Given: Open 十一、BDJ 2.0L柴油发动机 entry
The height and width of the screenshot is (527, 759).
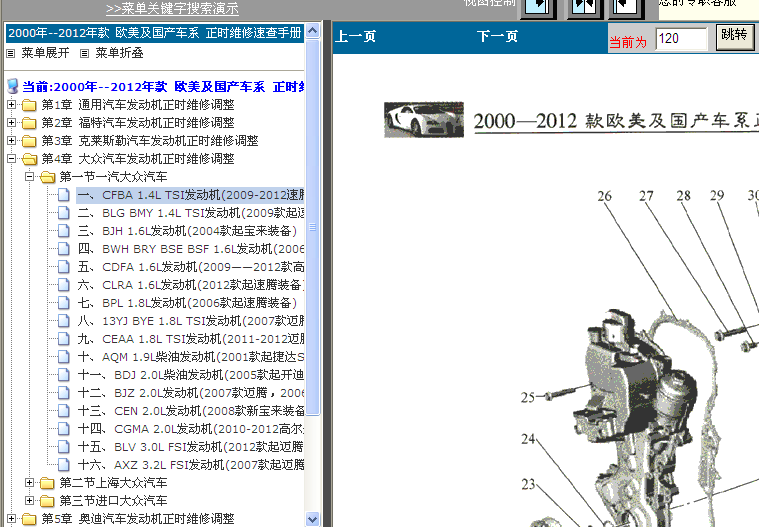Looking at the screenshot, I should coord(190,375).
